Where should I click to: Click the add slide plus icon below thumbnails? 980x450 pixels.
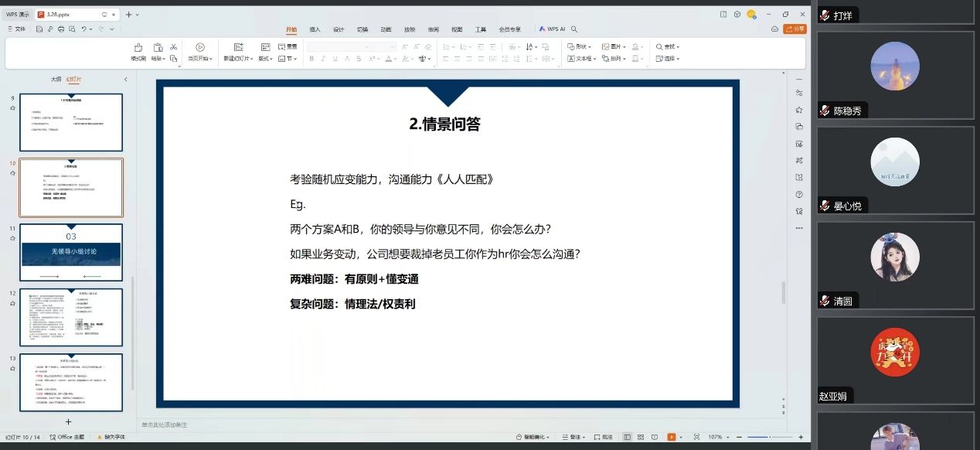pyautogui.click(x=68, y=421)
